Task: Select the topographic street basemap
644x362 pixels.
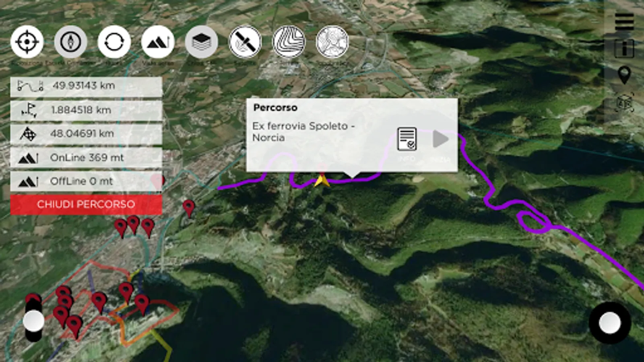Action: pos(332,42)
